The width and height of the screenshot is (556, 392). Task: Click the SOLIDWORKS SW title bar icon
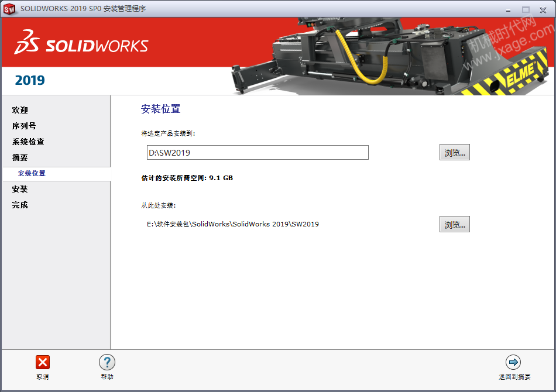9,9
